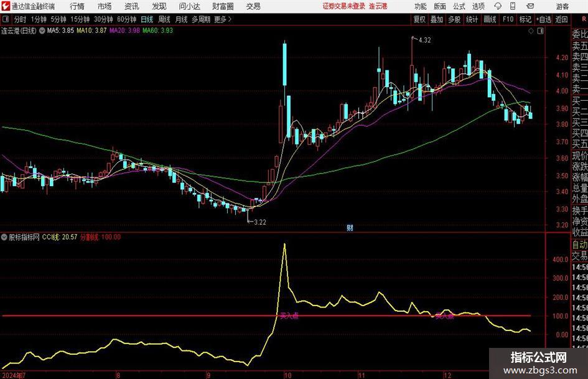This screenshot has height=379, width=588.
Task: Open the 功能 menu
Action: [x=421, y=6]
